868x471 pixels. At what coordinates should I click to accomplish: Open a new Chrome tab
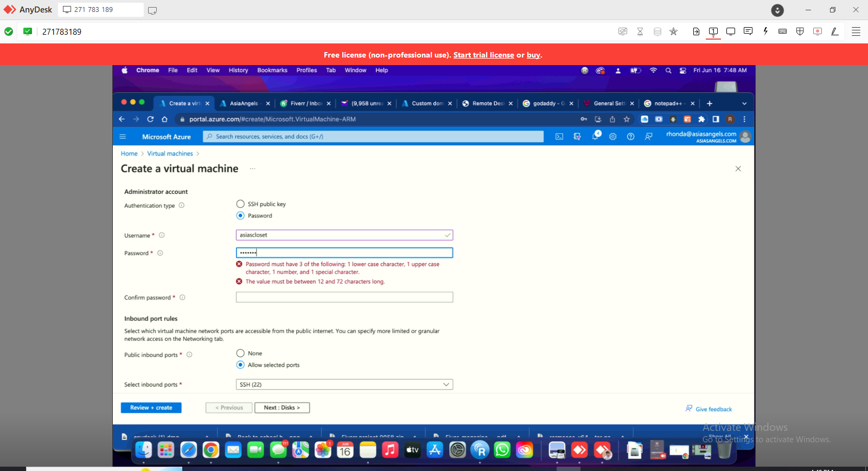click(709, 104)
